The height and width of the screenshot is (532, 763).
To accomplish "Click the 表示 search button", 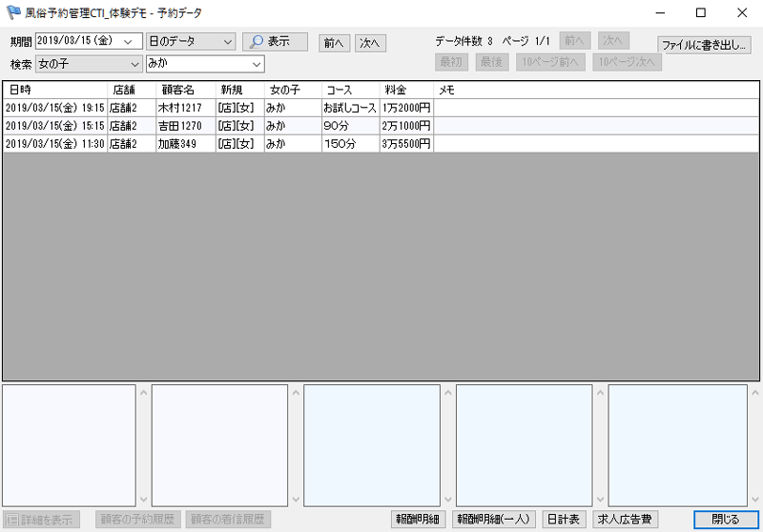I will (275, 42).
